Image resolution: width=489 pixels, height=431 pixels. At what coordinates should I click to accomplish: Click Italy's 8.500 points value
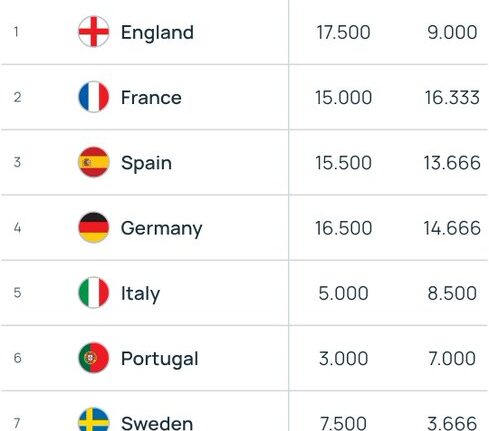pyautogui.click(x=452, y=293)
